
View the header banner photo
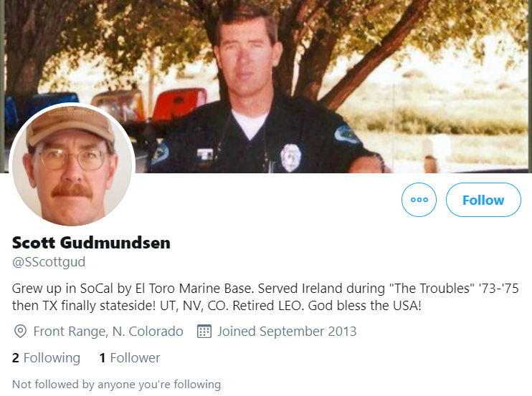266,87
